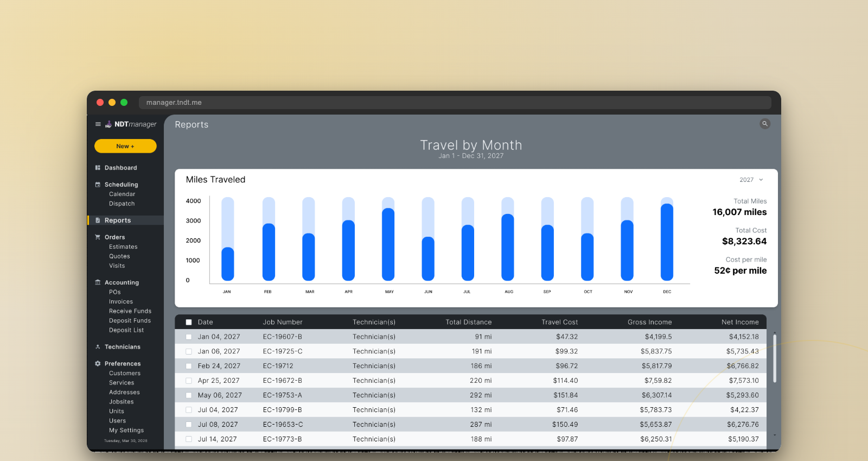Toggle the select-all checkbox in table header

point(189,323)
